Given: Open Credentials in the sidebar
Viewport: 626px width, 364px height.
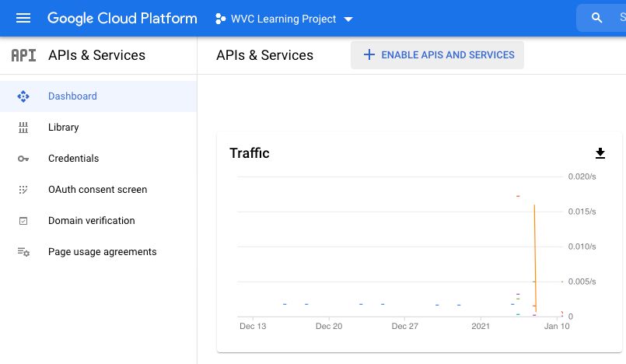Looking at the screenshot, I should [98, 159].
